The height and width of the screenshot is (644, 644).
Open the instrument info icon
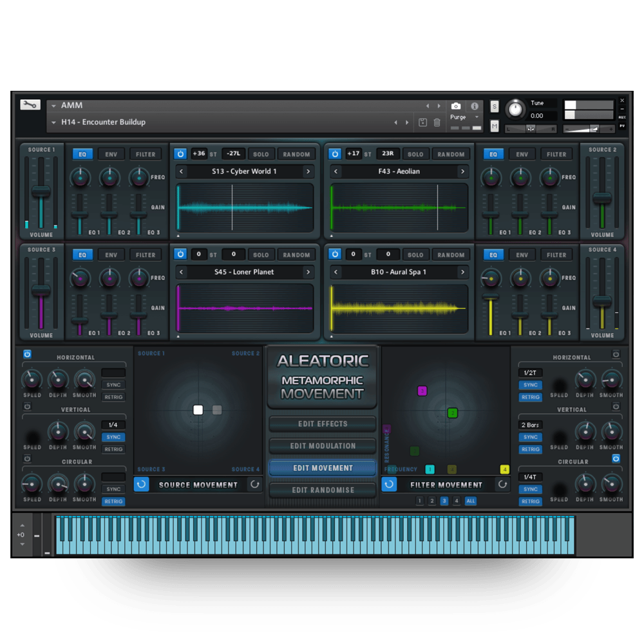pos(475,106)
